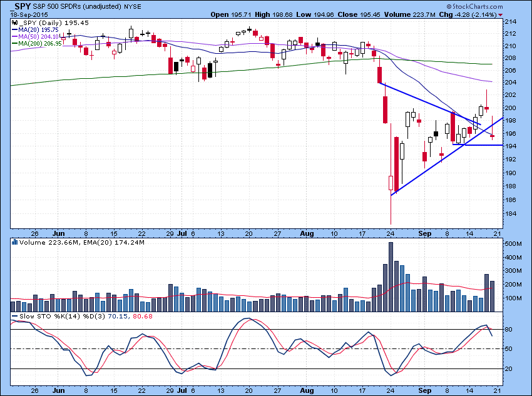Click the '190' price axis label

click(x=511, y=173)
